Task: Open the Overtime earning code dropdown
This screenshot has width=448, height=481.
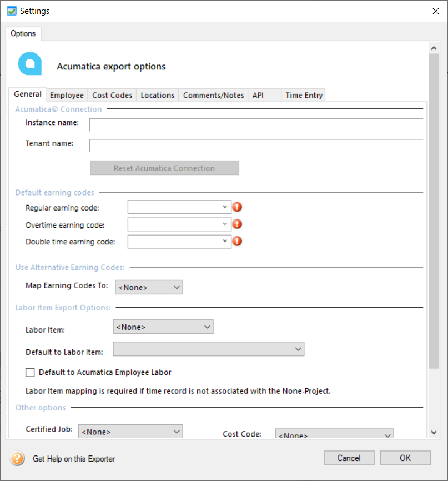Action: pyautogui.click(x=179, y=224)
